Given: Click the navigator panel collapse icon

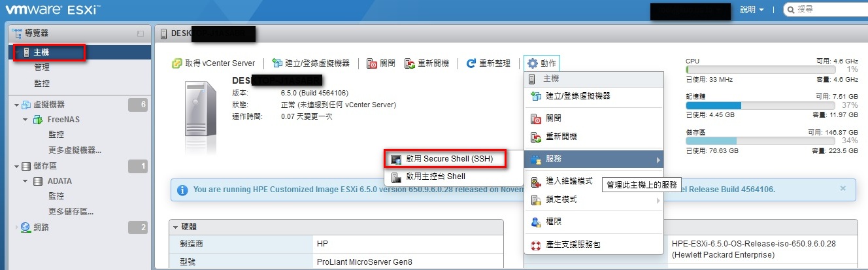Looking at the screenshot, I should coord(140,33).
